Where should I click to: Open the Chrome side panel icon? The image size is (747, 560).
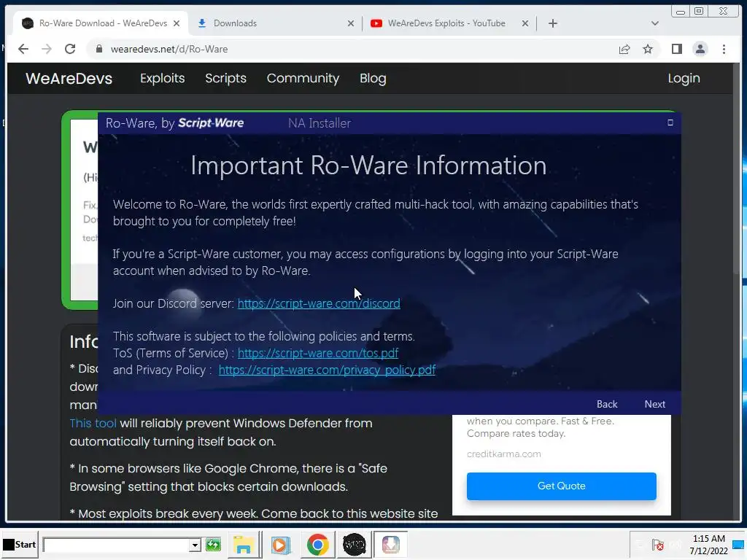[x=676, y=49]
